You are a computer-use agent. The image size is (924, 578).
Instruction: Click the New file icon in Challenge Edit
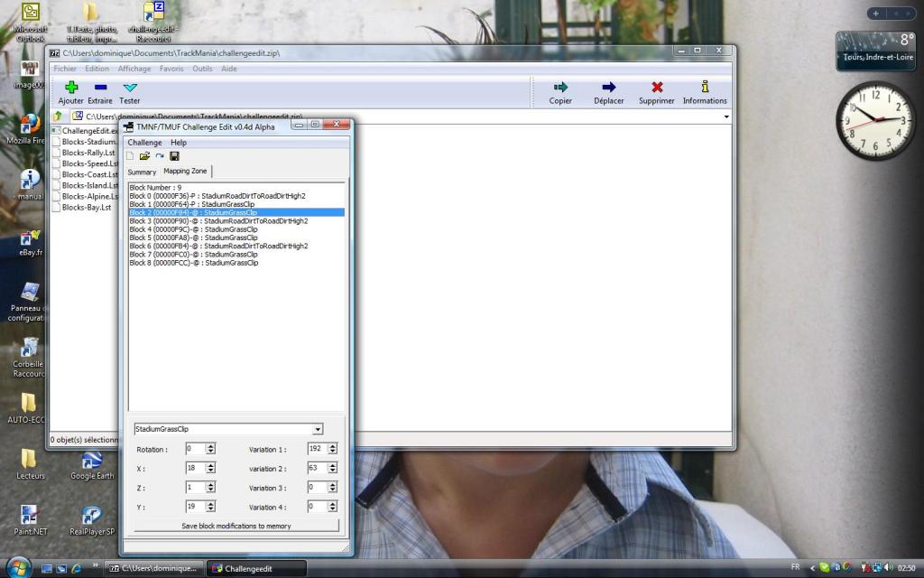[x=130, y=156]
